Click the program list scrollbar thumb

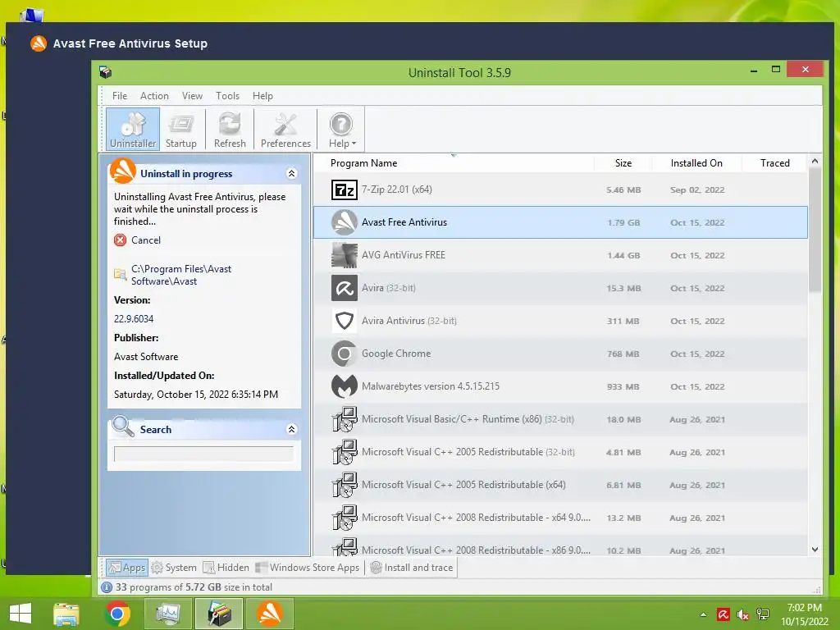pyautogui.click(x=815, y=231)
